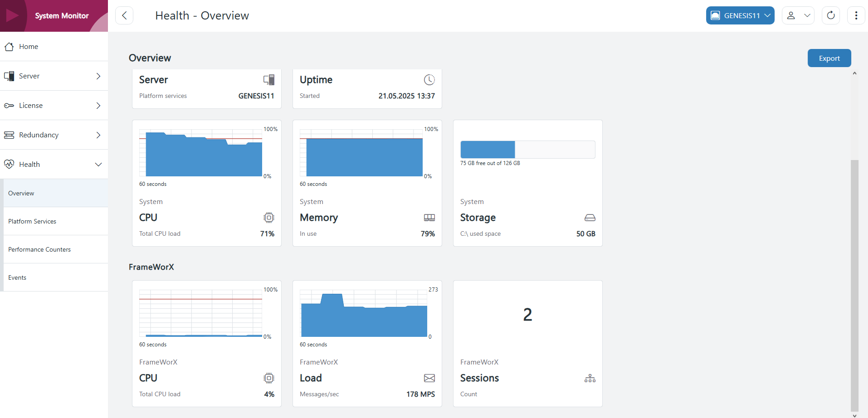The height and width of the screenshot is (418, 868).
Task: Click the System Monitor logo icon
Action: 12,15
